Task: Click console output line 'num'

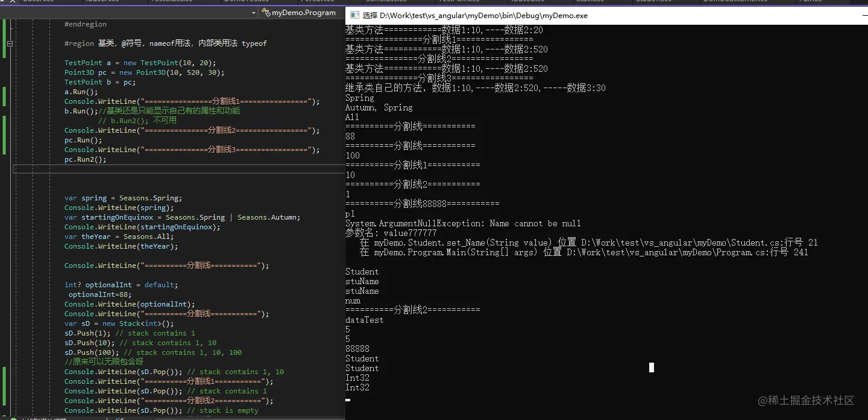Action: [353, 301]
